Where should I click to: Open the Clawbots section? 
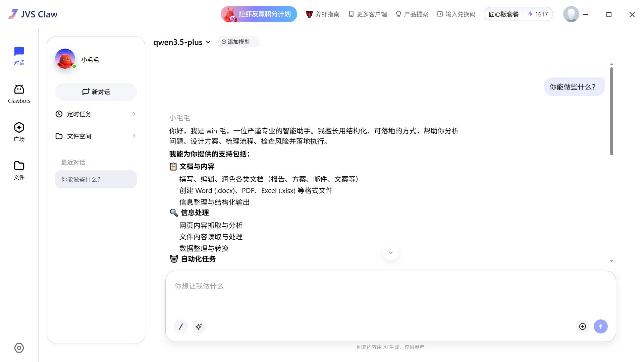tap(19, 94)
